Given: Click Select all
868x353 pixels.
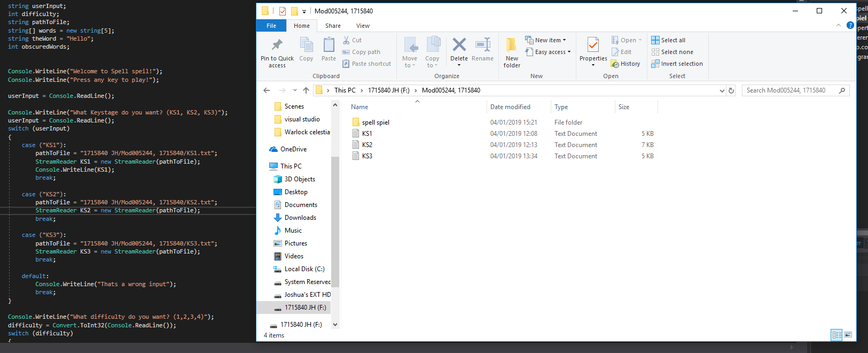Looking at the screenshot, I should coord(668,40).
